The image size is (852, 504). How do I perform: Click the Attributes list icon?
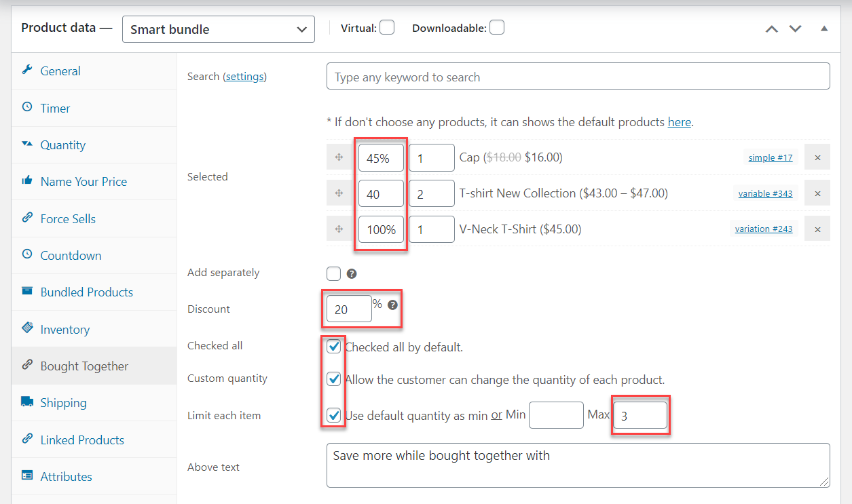coord(26,476)
